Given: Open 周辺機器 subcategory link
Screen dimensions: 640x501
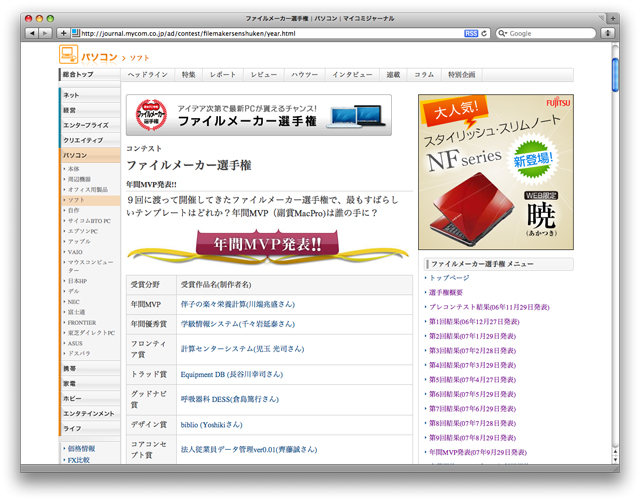Looking at the screenshot, I should coord(79,179).
